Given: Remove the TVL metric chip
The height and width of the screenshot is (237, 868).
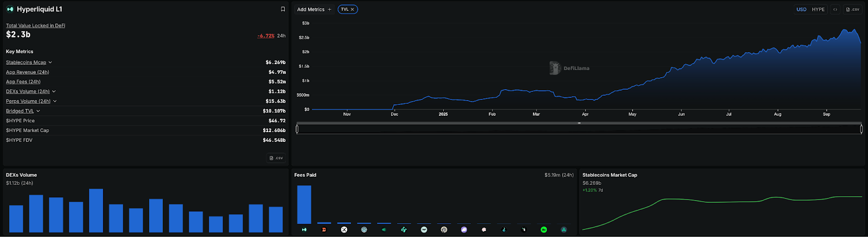Looking at the screenshot, I should click(352, 9).
